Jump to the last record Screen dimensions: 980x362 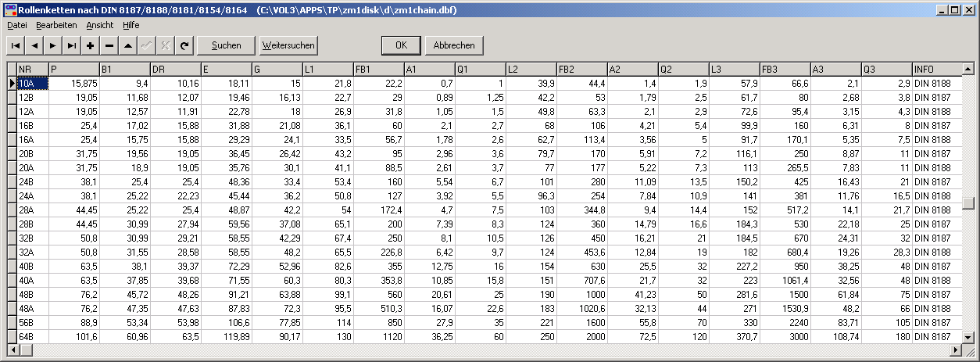(72, 45)
